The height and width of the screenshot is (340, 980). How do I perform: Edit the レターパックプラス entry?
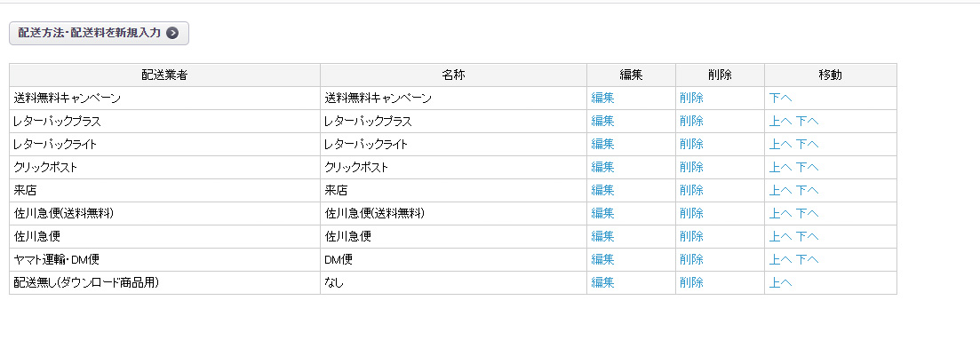(x=602, y=122)
